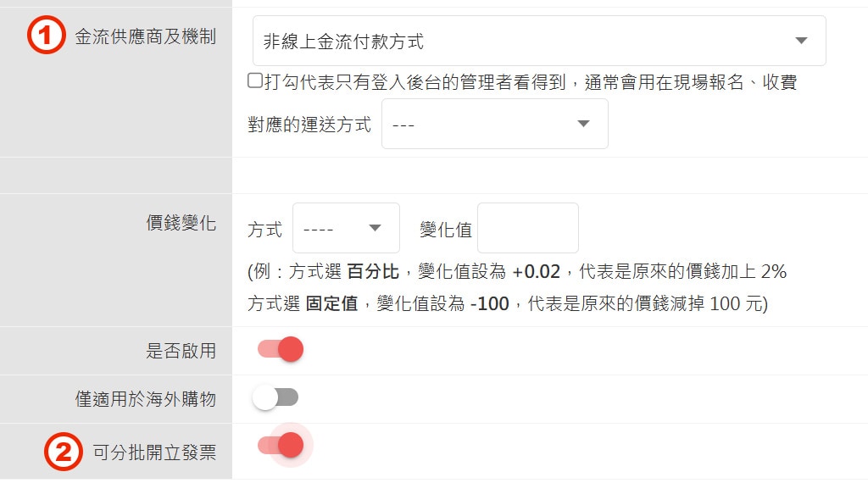Open the 非線上金流付款方式 dropdown
This screenshot has height=483, width=868.
[539, 41]
